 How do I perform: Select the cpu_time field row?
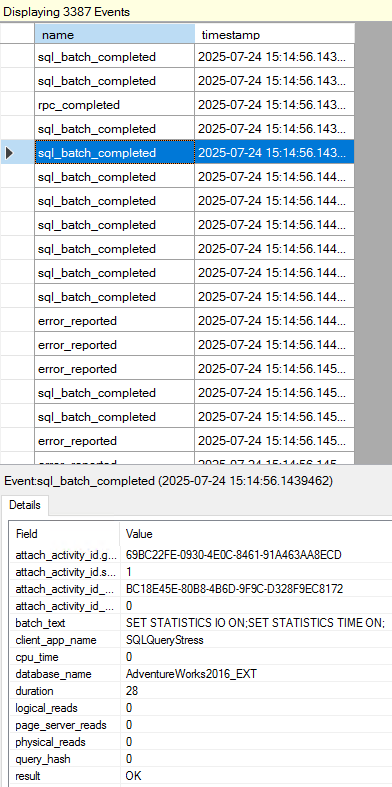(201, 657)
